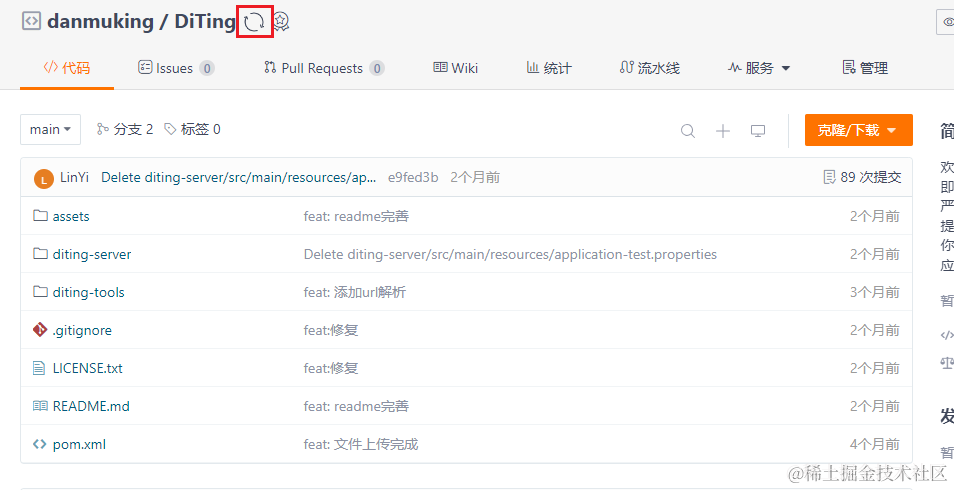Open the pom.xml file

[x=79, y=444]
